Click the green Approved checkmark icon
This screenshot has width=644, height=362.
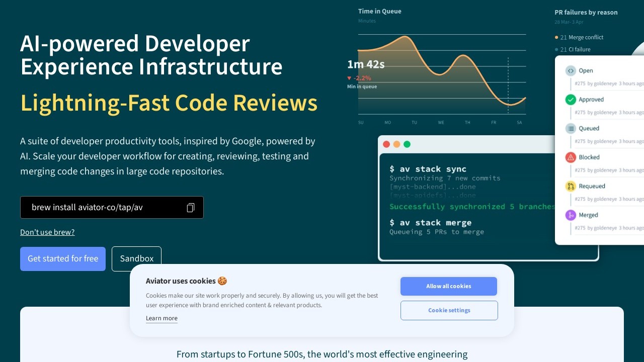coord(571,100)
